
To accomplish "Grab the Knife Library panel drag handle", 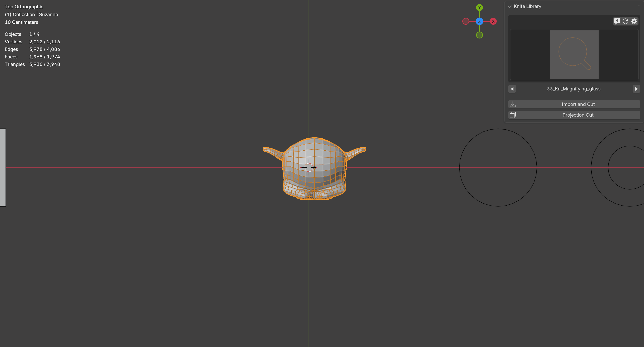I will point(638,6).
